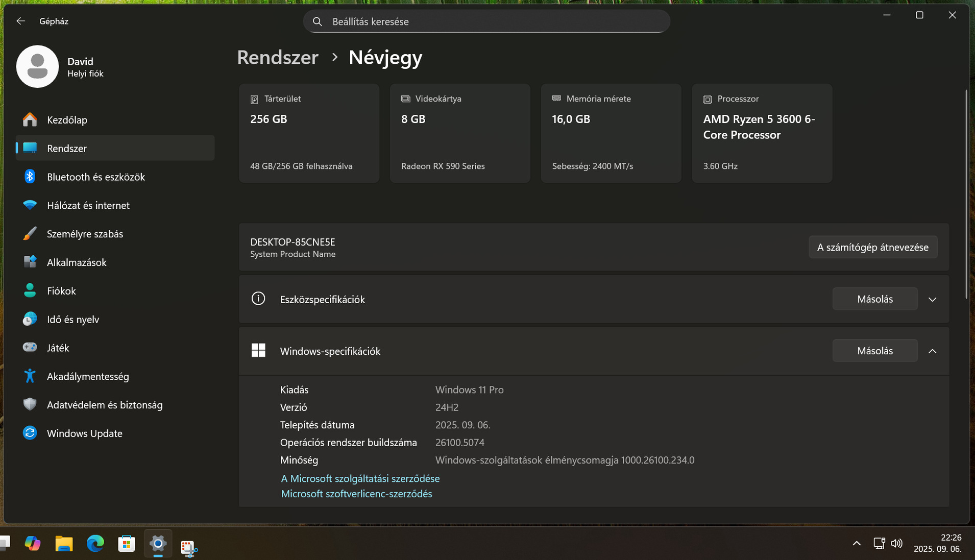The image size is (975, 560).
Task: Click the Személyre szabás brush icon
Action: (30, 234)
